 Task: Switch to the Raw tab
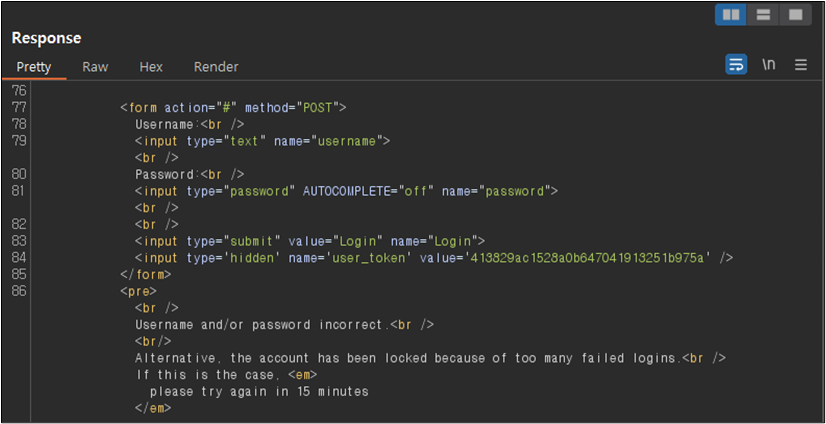tap(95, 67)
